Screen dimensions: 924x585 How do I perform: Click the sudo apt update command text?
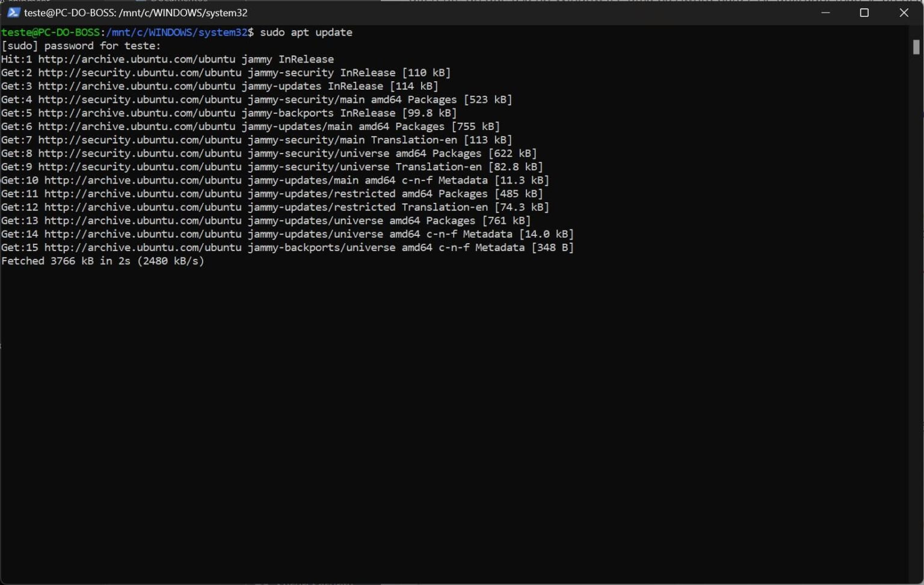point(307,32)
